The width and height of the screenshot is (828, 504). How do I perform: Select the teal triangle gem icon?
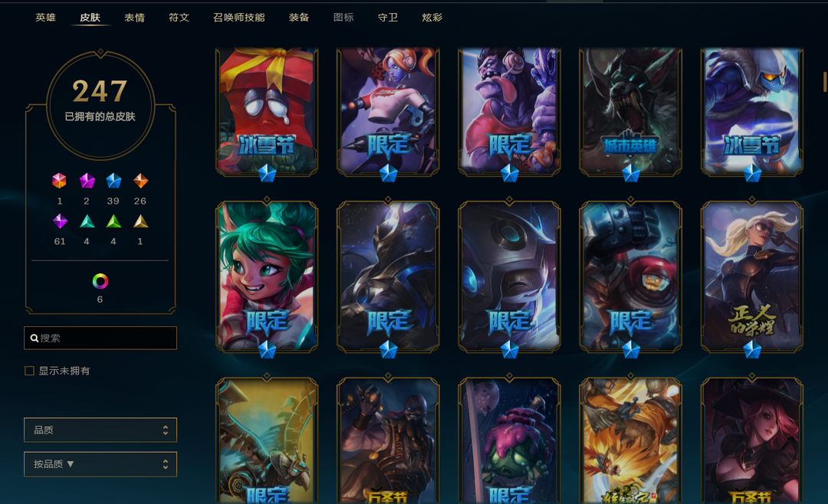click(87, 221)
